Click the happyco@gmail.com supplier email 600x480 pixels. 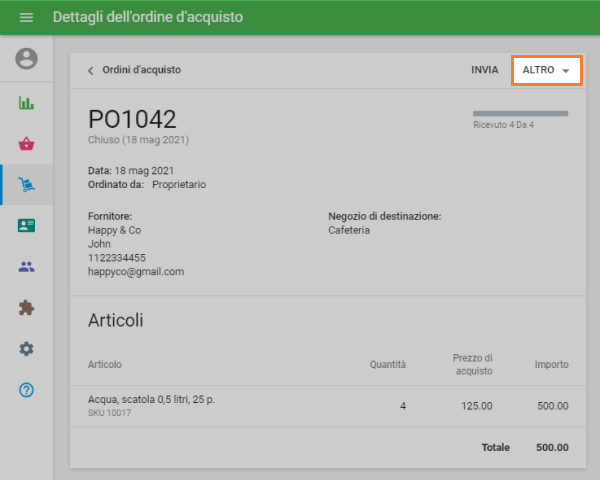[136, 271]
